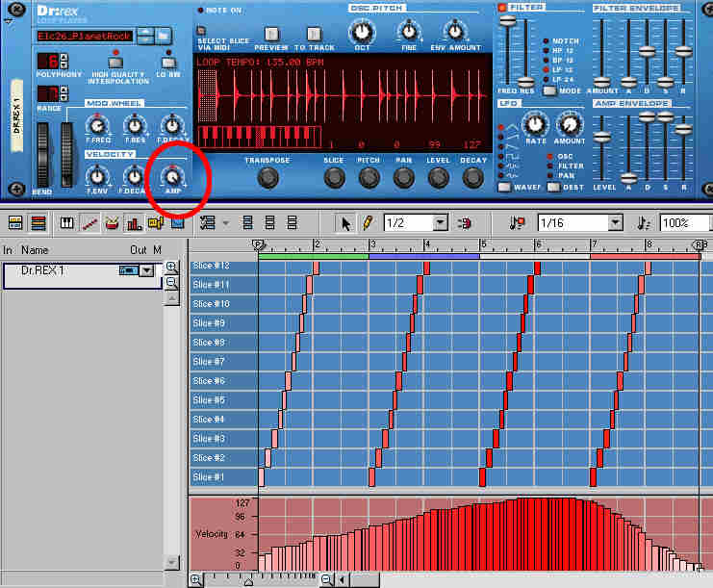Toggle the Lo BW button
The height and width of the screenshot is (588, 713).
[168, 63]
